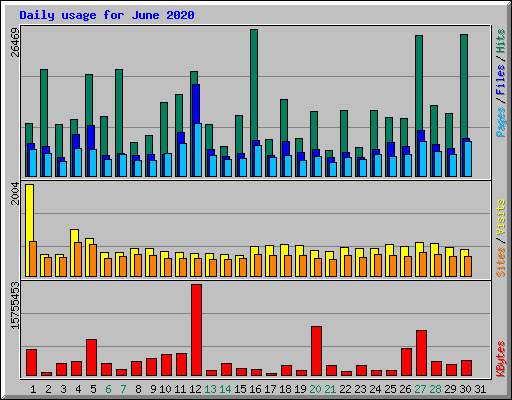512x400 pixels.
Task: Click green weekend day label 7
Action: 123,389
